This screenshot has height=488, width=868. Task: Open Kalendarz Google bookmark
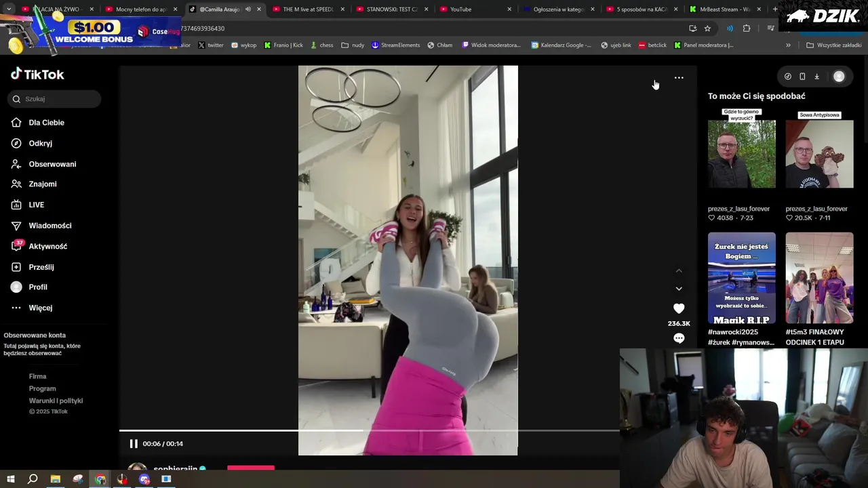click(561, 45)
